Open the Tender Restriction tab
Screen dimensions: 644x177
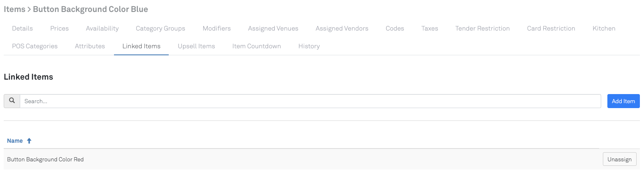(482, 28)
